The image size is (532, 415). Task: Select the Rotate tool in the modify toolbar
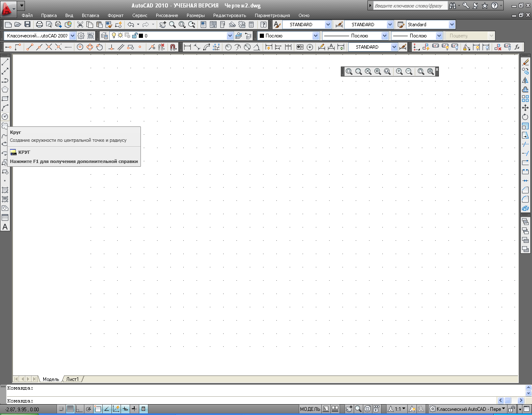(525, 117)
